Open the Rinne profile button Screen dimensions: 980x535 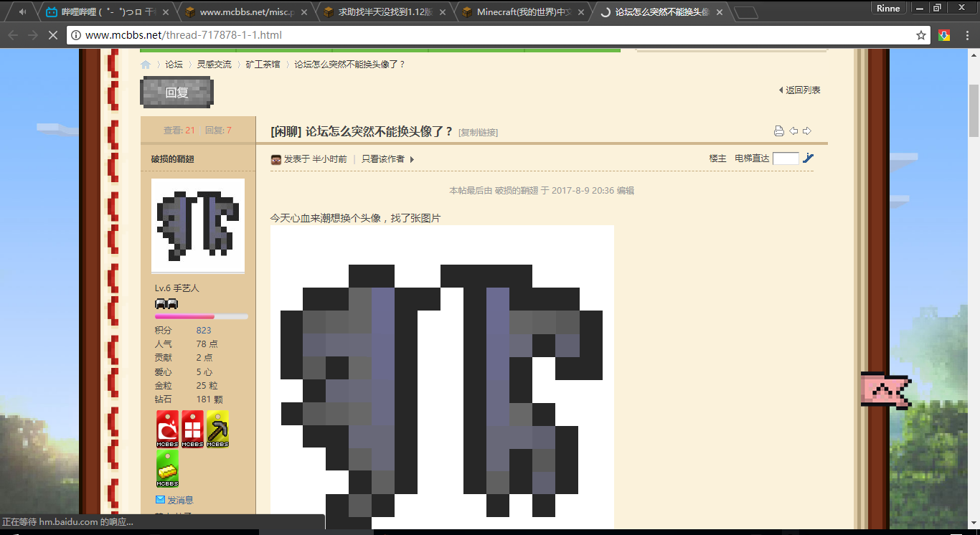(890, 8)
